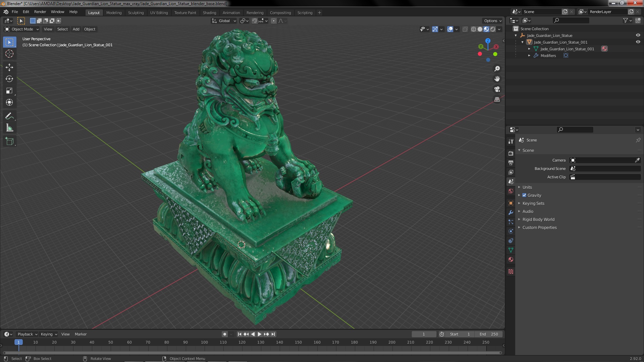The width and height of the screenshot is (644, 362).
Task: Open the File menu
Action: [x=15, y=12]
